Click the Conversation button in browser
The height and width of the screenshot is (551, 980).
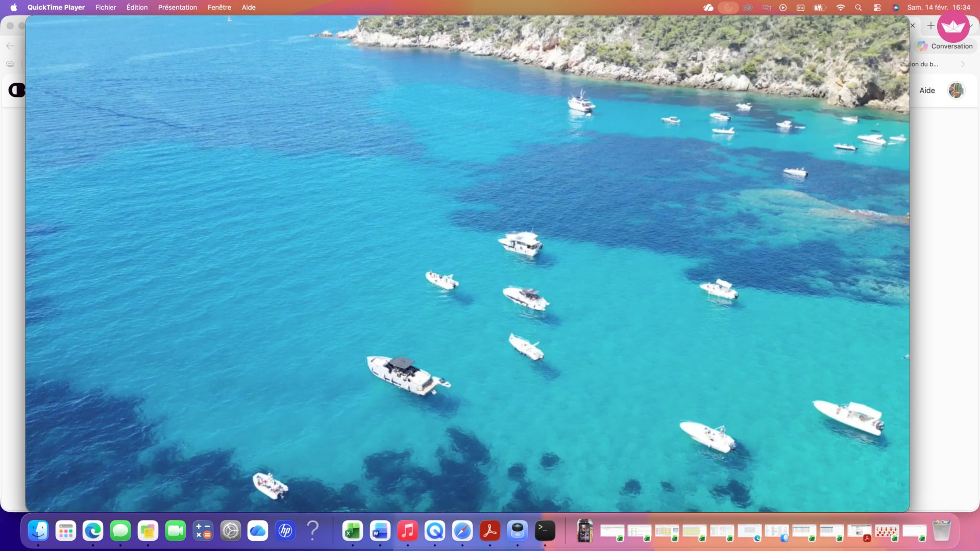[945, 46]
